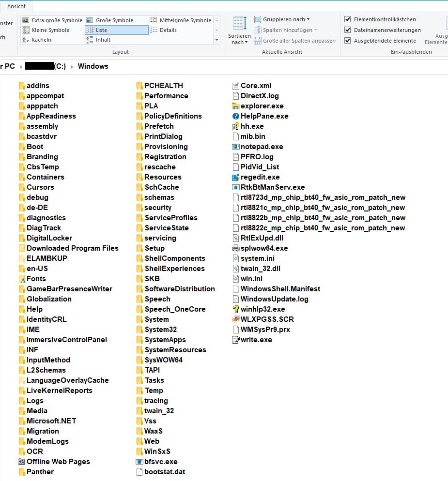Click the win.ini settings file icon
This screenshot has height=481, width=448.
coord(235,279)
